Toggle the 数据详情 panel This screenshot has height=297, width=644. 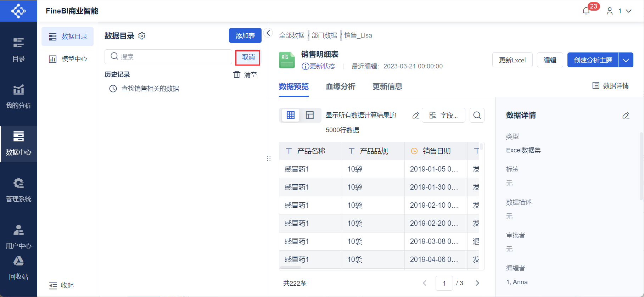tap(611, 86)
